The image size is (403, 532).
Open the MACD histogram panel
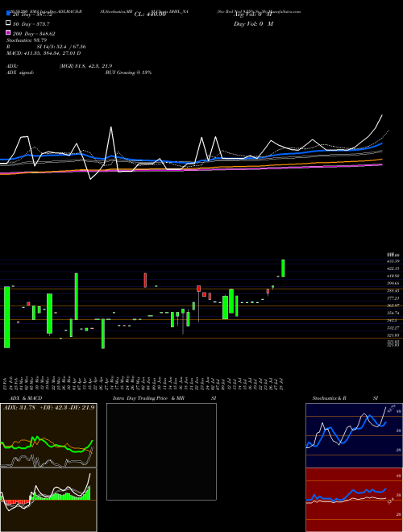click(48, 500)
